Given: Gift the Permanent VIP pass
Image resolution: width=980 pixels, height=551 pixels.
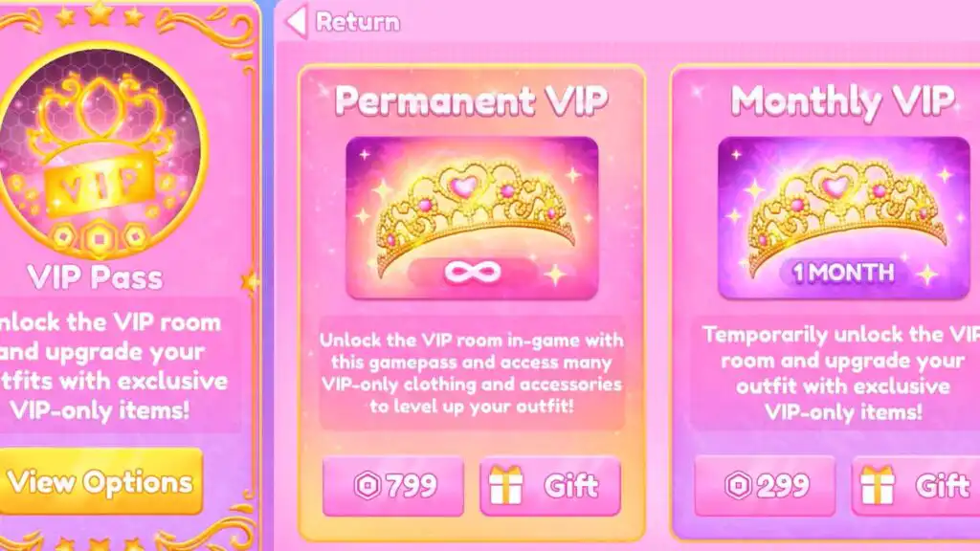Looking at the screenshot, I should (x=550, y=486).
